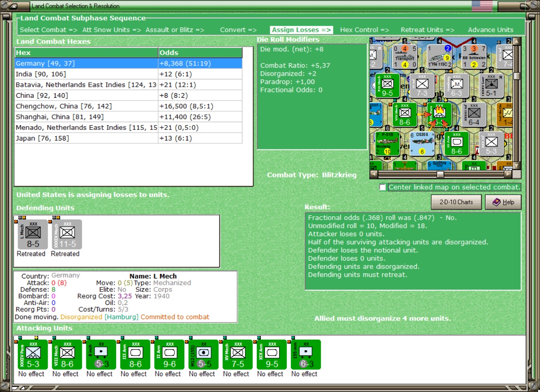
Task: Toggle Center linked map on selected combat
Action: point(382,187)
